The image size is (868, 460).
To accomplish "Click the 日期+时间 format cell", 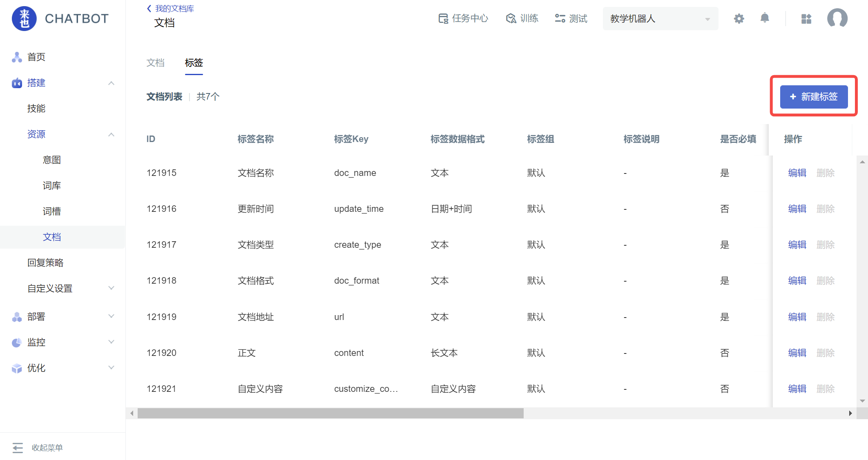I will (x=451, y=209).
